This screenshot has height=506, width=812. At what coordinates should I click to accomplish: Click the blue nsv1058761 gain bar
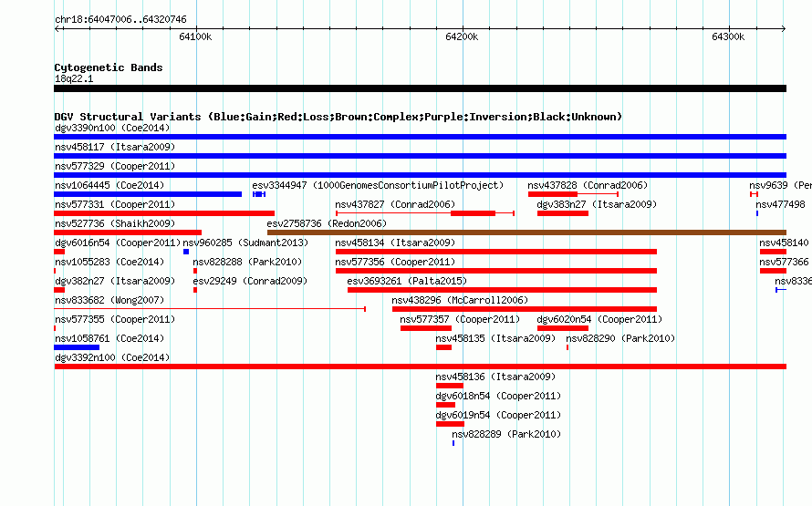point(77,347)
